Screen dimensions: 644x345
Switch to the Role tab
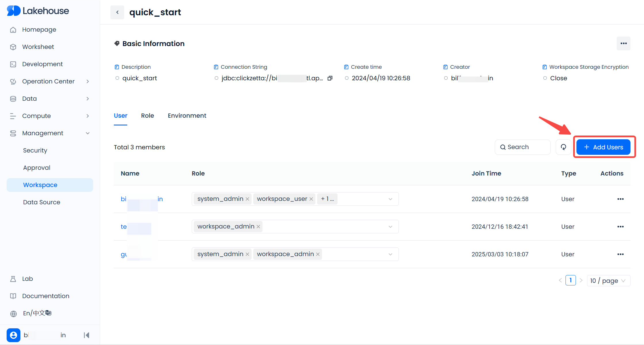pyautogui.click(x=147, y=116)
